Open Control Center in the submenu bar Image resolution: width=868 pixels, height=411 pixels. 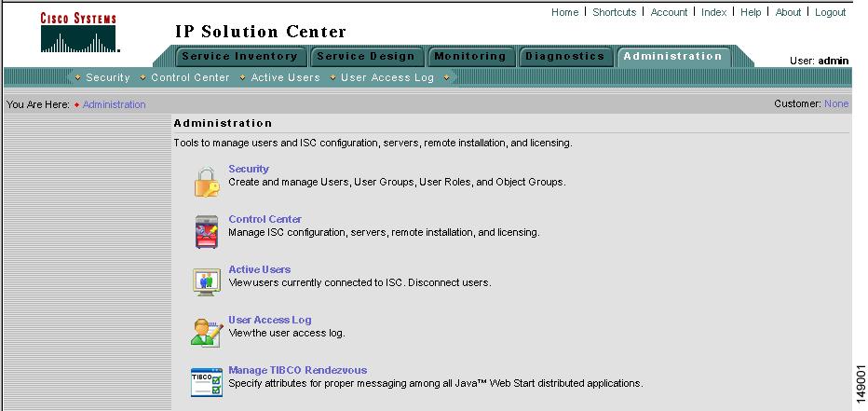click(190, 77)
